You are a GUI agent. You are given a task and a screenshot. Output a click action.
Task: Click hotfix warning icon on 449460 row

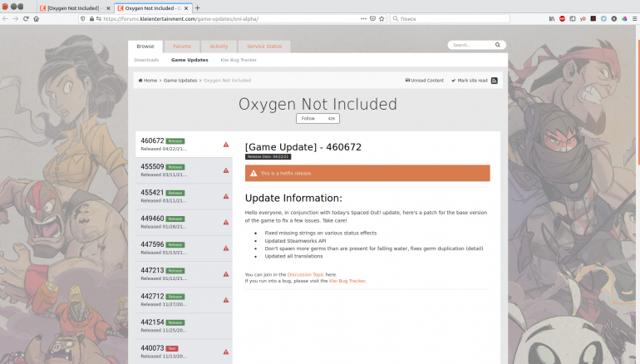click(x=226, y=223)
